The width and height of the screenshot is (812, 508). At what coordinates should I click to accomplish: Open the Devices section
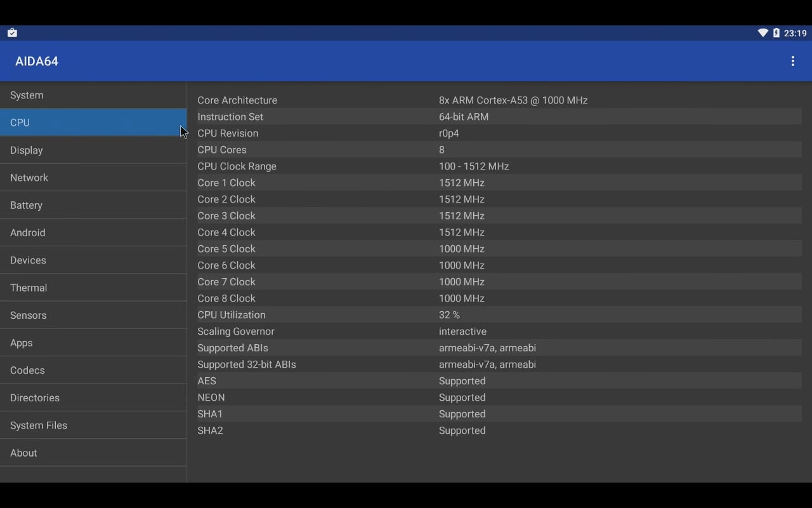pos(93,260)
